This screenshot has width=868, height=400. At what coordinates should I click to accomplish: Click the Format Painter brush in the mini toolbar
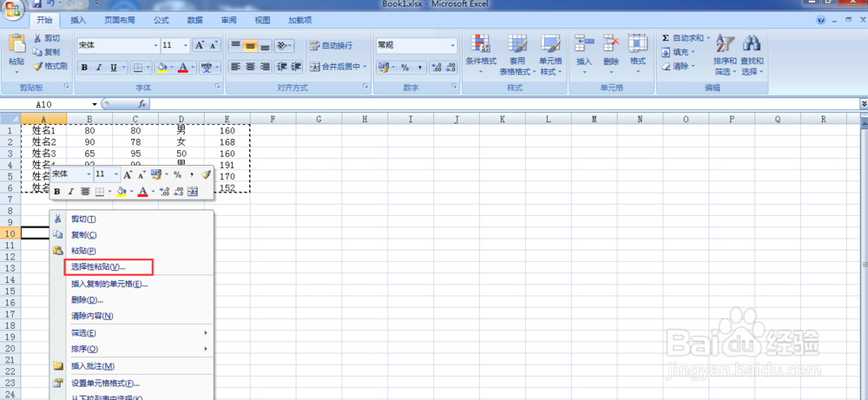pos(206,174)
